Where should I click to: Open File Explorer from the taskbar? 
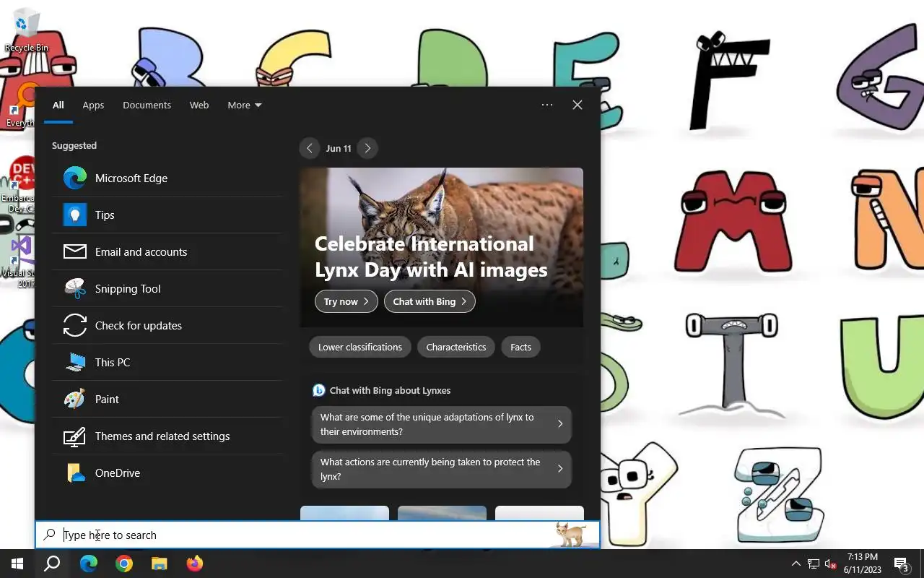tap(160, 564)
